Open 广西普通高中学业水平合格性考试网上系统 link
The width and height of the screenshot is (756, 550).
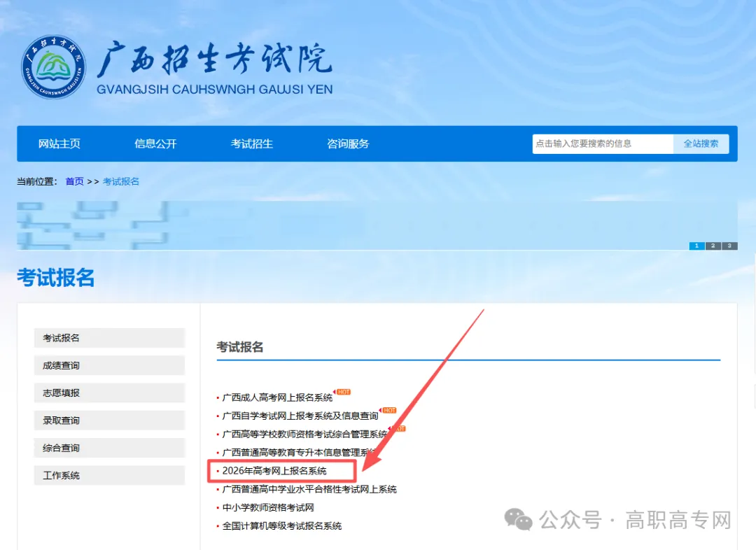pos(309,489)
